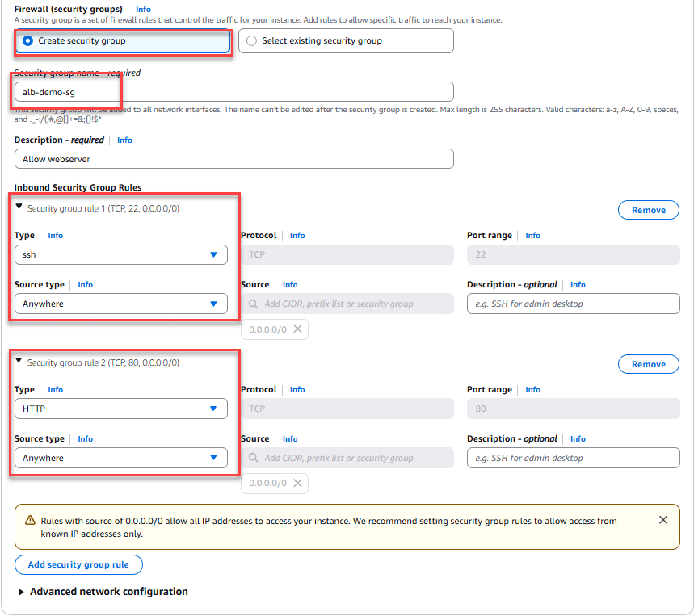Image resolution: width=694 pixels, height=616 pixels.
Task: Open the Type dropdown showing ssh
Action: pos(120,254)
